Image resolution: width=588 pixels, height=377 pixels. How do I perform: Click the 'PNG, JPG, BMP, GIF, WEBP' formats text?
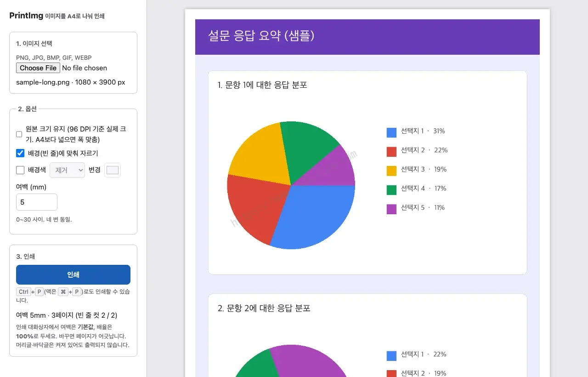point(54,58)
